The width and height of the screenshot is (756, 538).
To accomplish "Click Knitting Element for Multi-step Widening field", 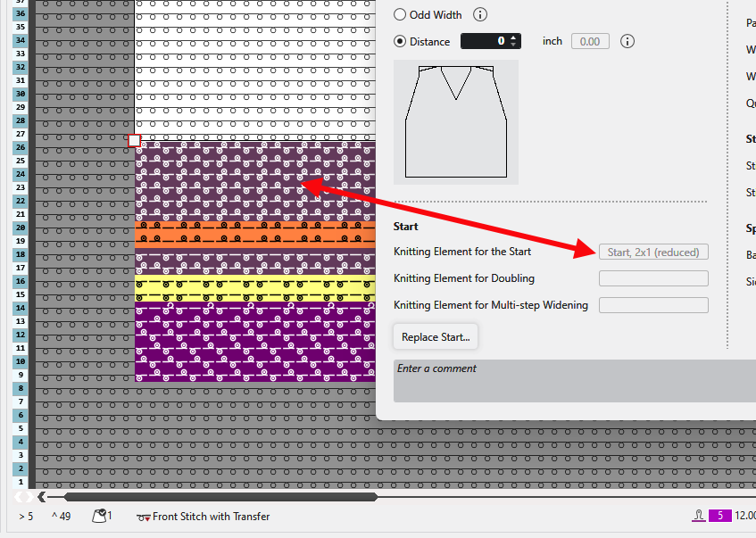I will click(x=653, y=305).
